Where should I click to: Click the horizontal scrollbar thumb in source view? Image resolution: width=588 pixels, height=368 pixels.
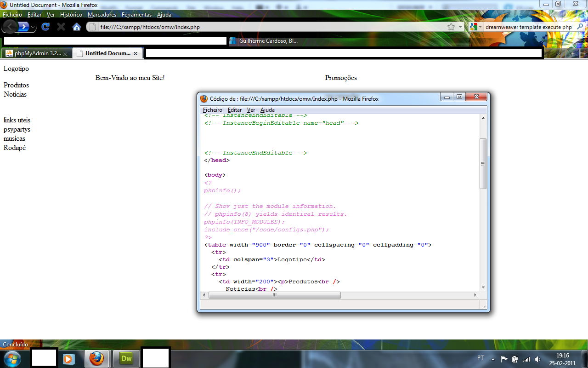[275, 295]
